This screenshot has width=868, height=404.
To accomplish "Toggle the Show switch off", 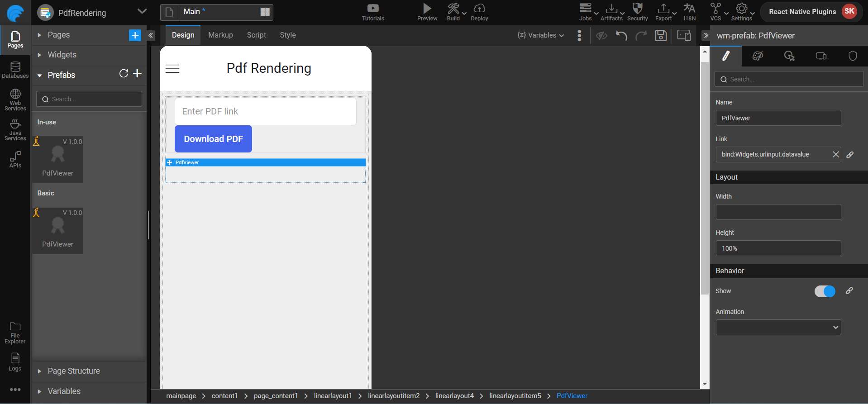I will click(x=825, y=291).
